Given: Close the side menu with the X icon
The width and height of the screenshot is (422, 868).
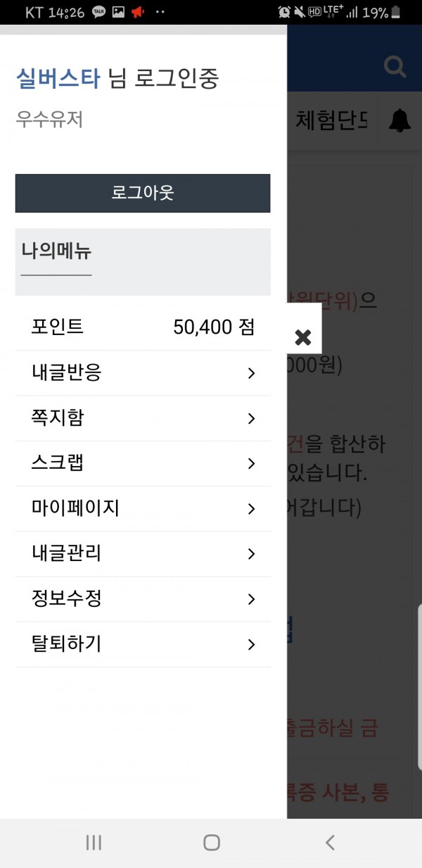Looking at the screenshot, I should tap(303, 337).
